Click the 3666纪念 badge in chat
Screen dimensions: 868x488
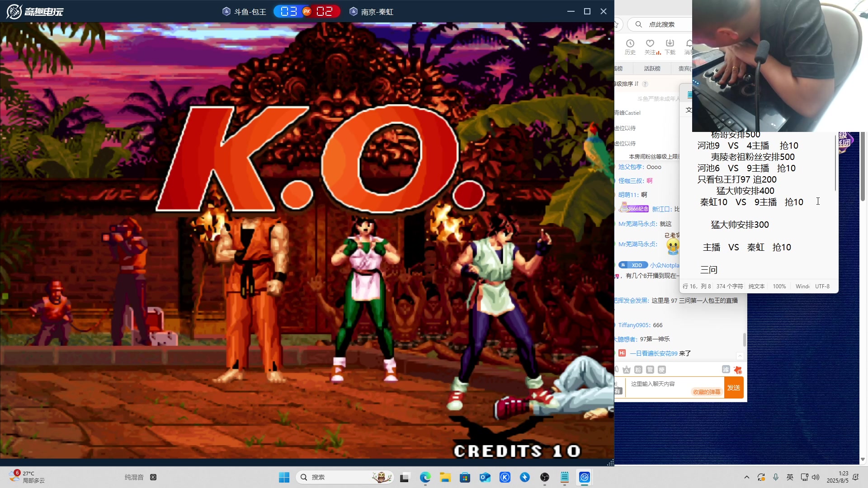click(x=634, y=208)
